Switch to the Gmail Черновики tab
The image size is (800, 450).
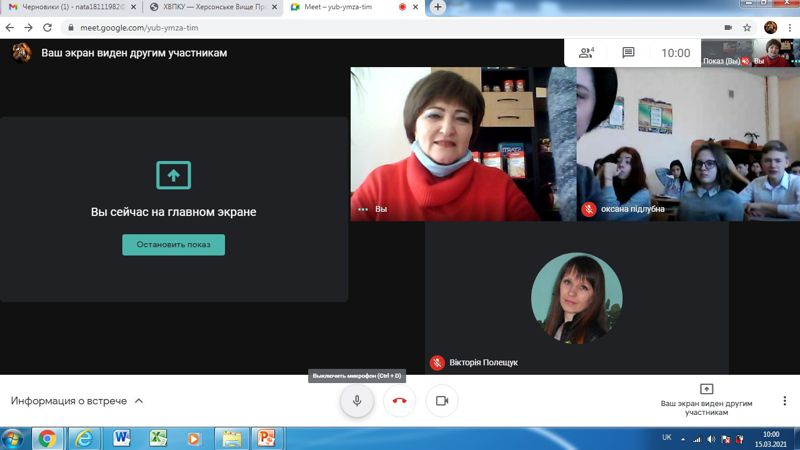(71, 7)
